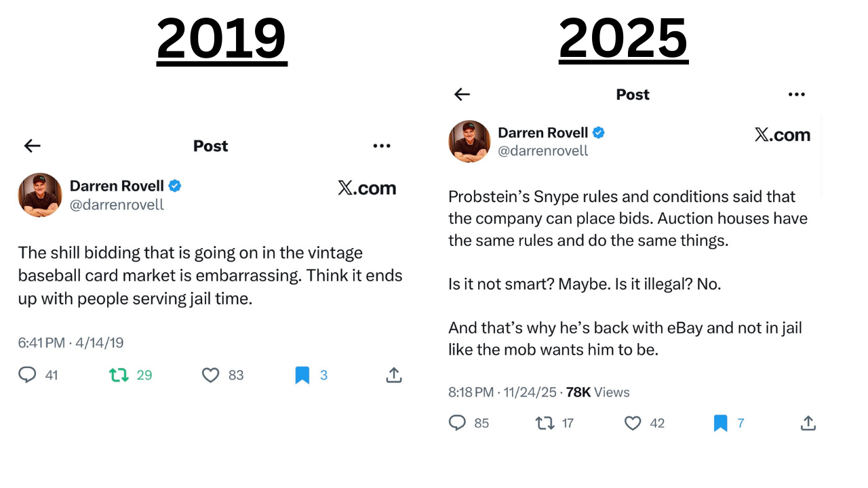Open Darren Rovell avatar in 2019 post
This screenshot has height=488, width=868.
coord(40,195)
